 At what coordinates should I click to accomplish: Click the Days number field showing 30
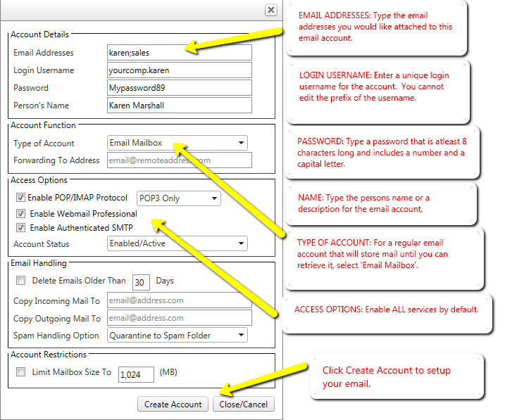[142, 281]
